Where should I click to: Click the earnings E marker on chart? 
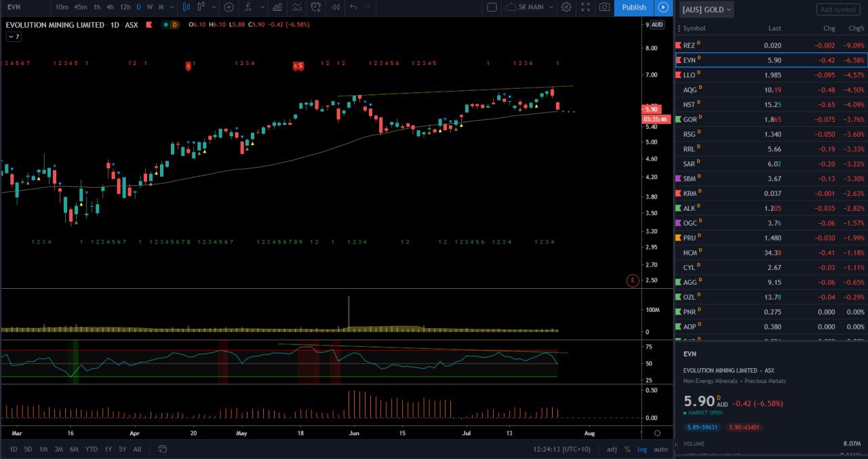coord(633,280)
